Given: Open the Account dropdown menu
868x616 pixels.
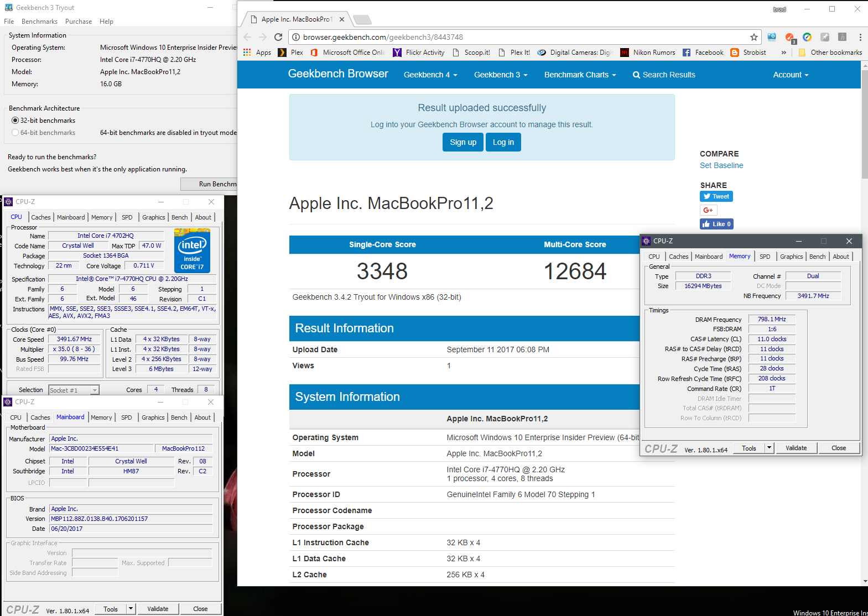Looking at the screenshot, I should click(791, 75).
